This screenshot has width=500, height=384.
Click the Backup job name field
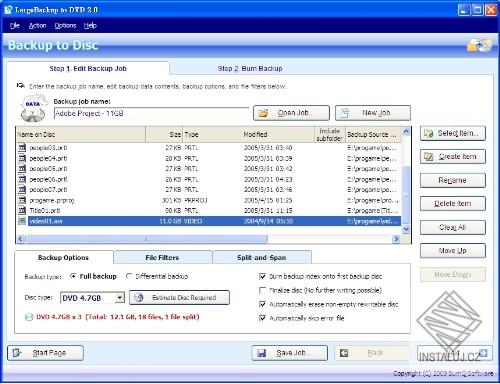pyautogui.click(x=151, y=113)
